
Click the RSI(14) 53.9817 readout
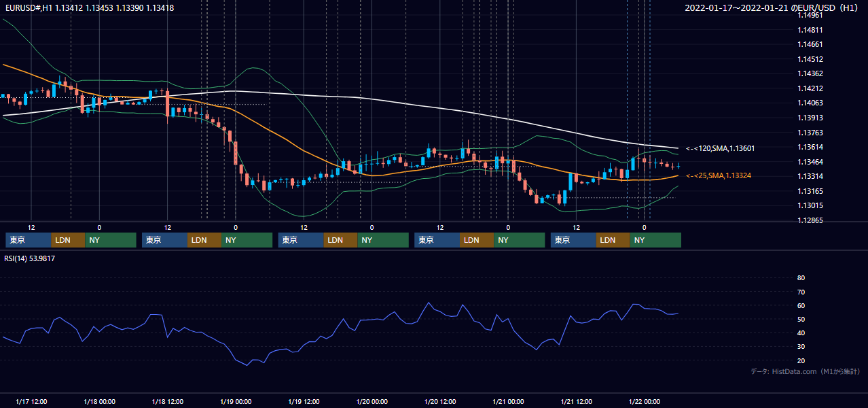pos(30,258)
